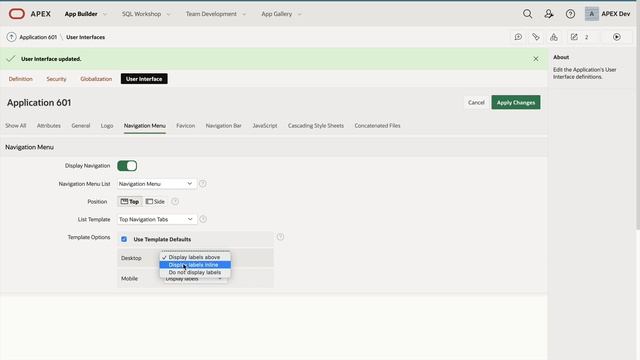Image resolution: width=640 pixels, height=360 pixels.
Task: Select the General sub-tab
Action: click(81, 126)
